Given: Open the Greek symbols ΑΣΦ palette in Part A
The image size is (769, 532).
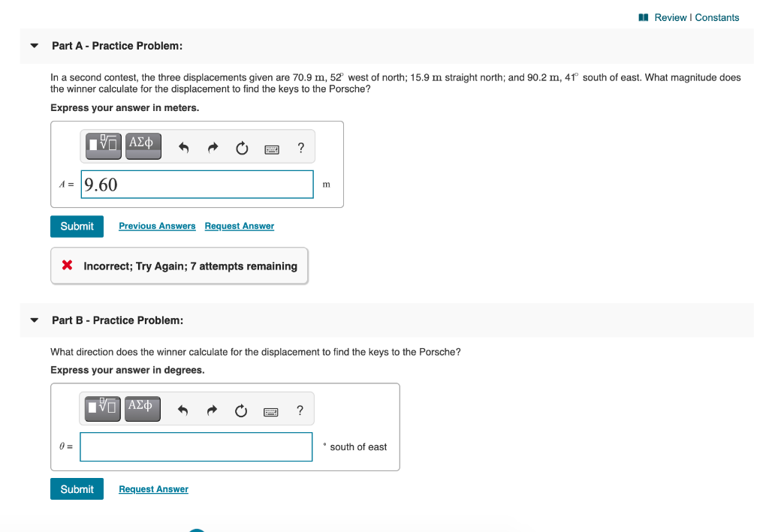Looking at the screenshot, I should [143, 146].
